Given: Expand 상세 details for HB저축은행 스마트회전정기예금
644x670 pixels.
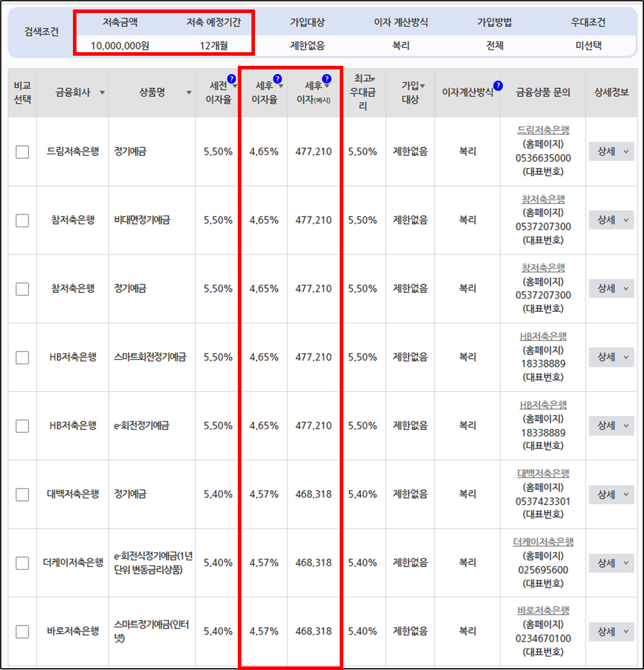Looking at the screenshot, I should 611,357.
